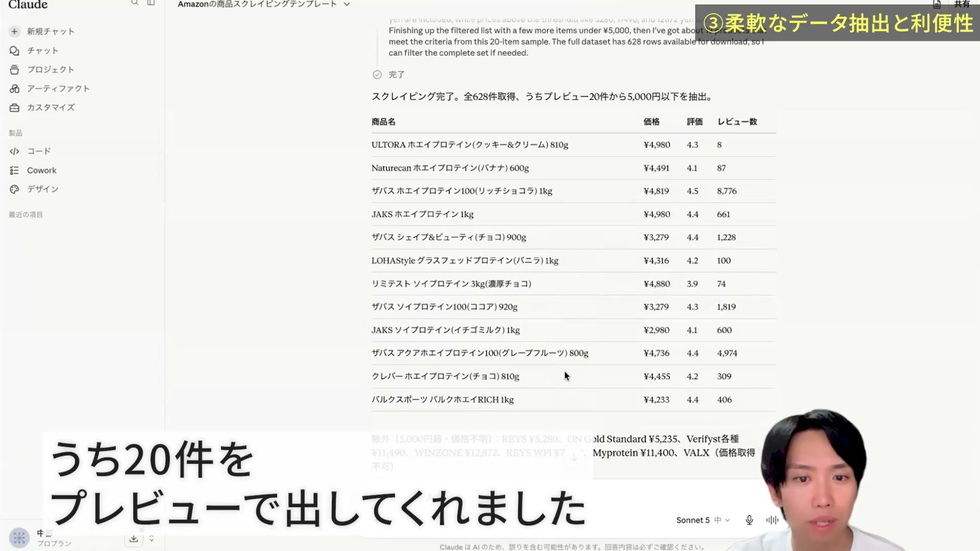Click the briefcase icon beside カスタマイズ
This screenshot has height=551, width=980.
[14, 107]
